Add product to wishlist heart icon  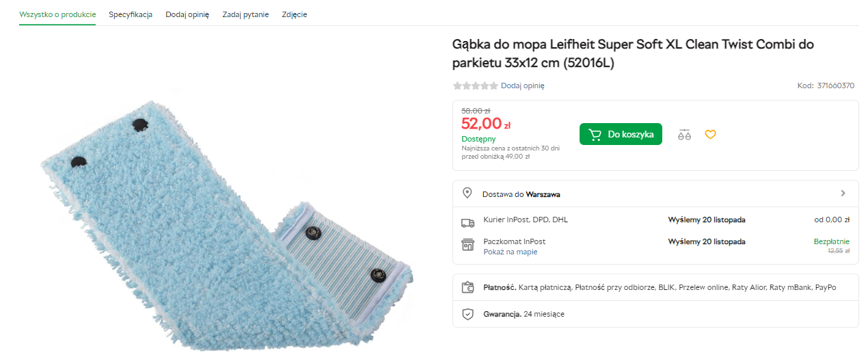(x=710, y=135)
